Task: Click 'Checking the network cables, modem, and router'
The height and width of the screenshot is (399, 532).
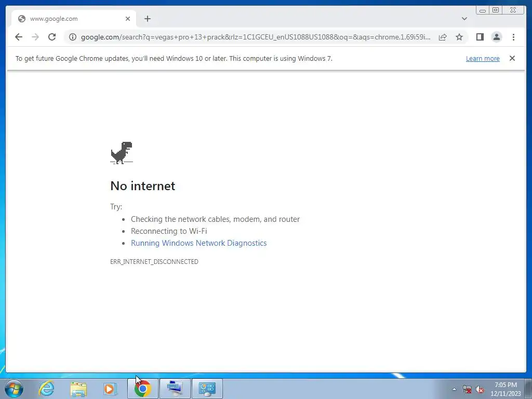Action: tap(216, 219)
